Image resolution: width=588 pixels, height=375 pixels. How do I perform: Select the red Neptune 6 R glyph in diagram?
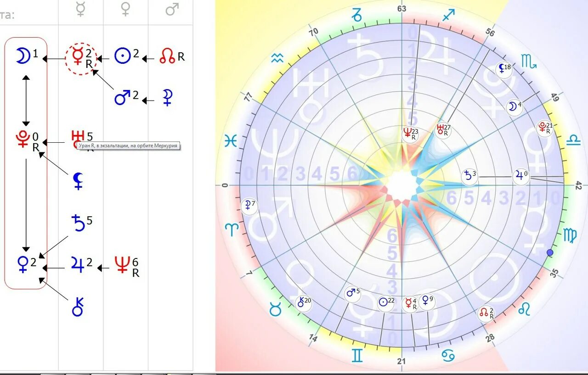[122, 265]
